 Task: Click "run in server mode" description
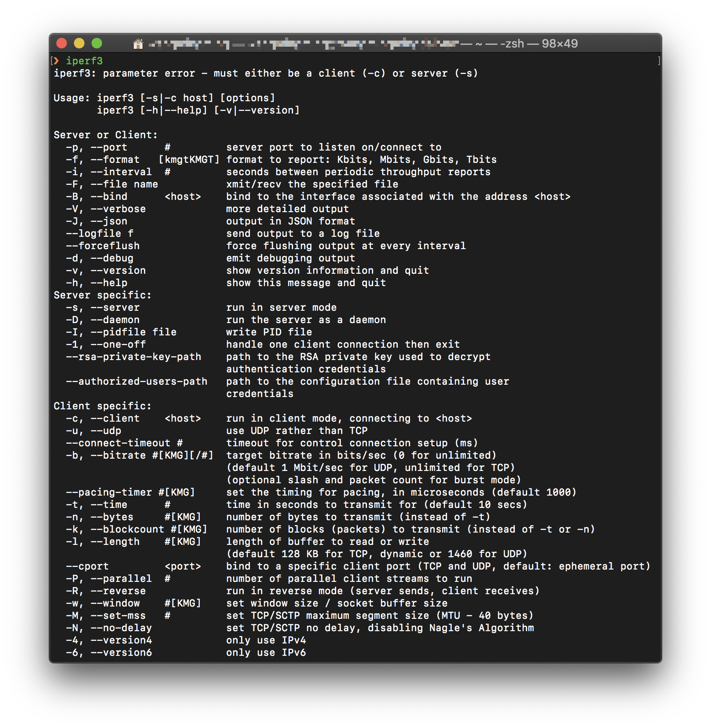pyautogui.click(x=282, y=307)
